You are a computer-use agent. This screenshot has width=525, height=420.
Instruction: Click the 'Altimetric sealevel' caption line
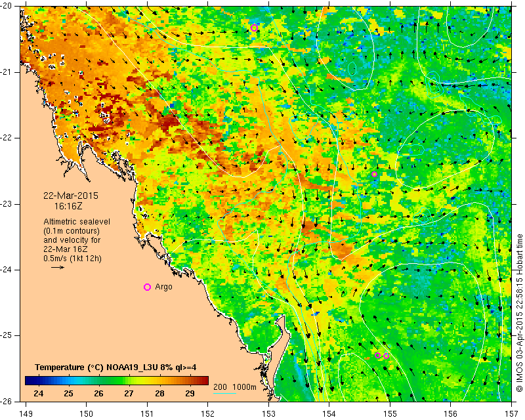click(x=77, y=222)
